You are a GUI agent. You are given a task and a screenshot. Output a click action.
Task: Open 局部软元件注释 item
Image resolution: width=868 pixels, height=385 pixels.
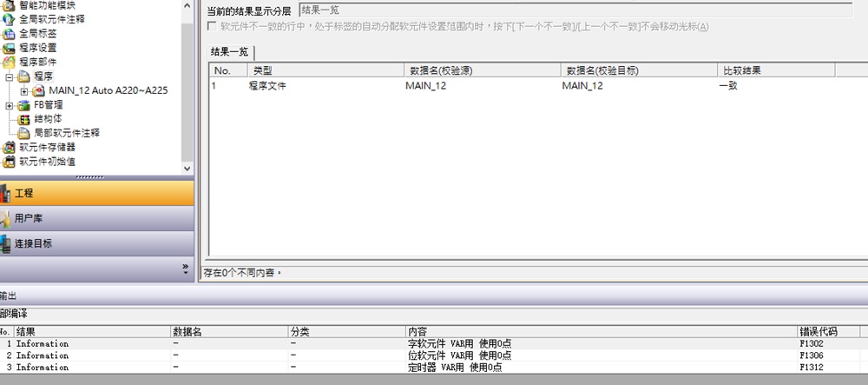click(x=66, y=133)
